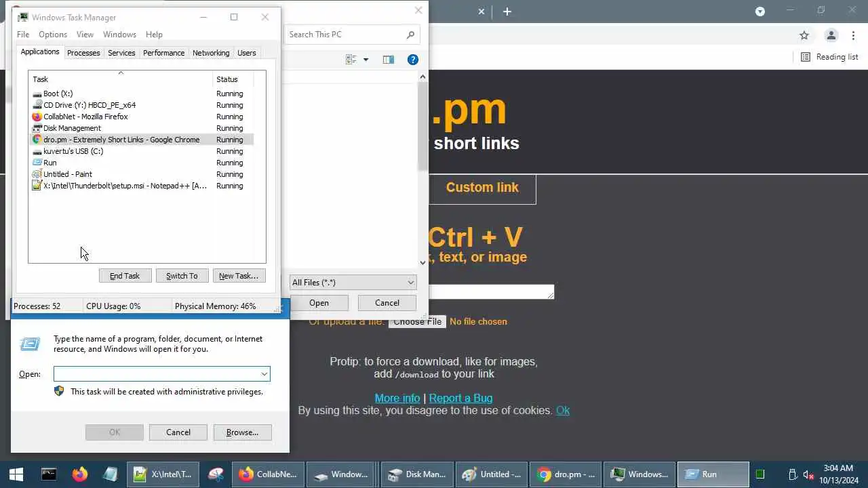Switch to the Networking tab

pos(211,53)
